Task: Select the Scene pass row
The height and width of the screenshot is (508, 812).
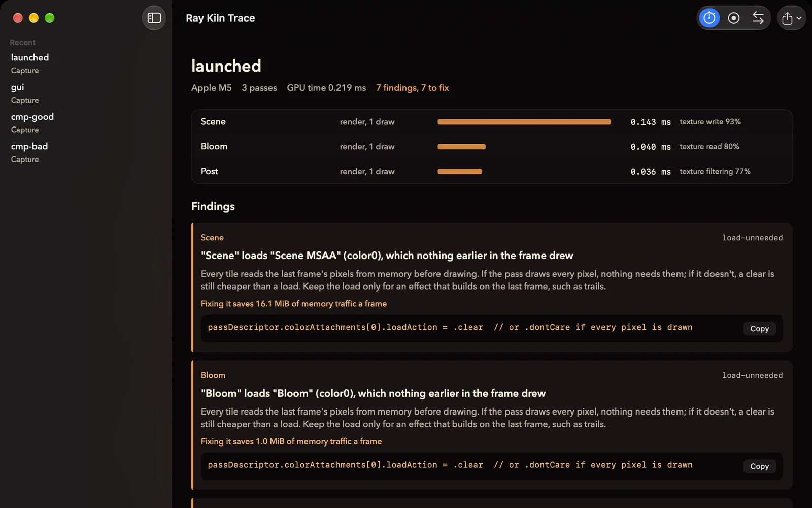Action: pyautogui.click(x=492, y=122)
